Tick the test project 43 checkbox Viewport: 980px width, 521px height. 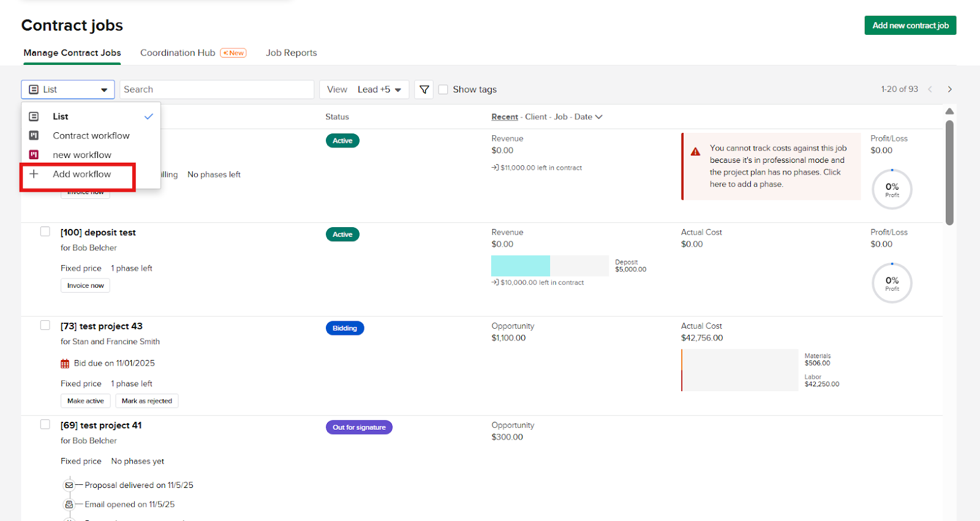click(x=45, y=325)
